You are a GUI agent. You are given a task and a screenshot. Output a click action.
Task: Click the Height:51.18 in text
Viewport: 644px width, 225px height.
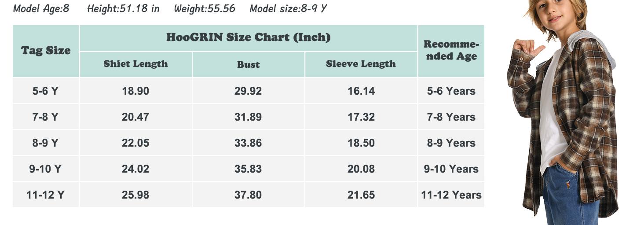[x=123, y=8]
